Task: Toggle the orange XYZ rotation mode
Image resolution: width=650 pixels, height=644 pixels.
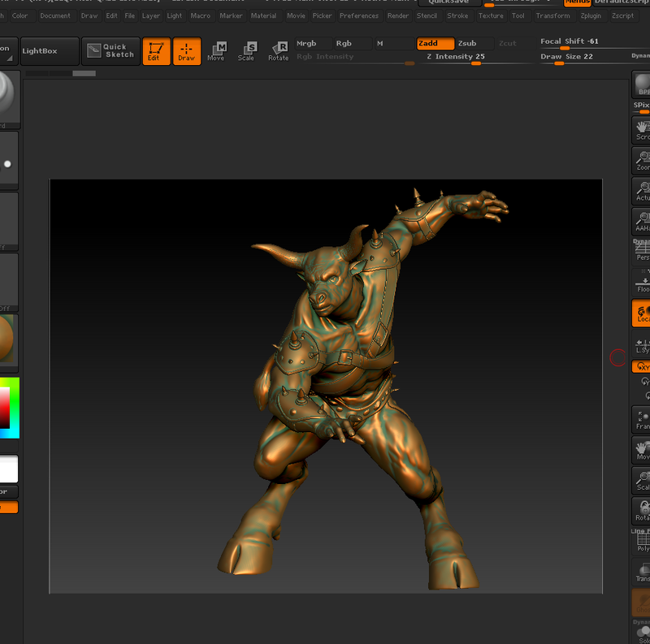Action: pos(641,366)
